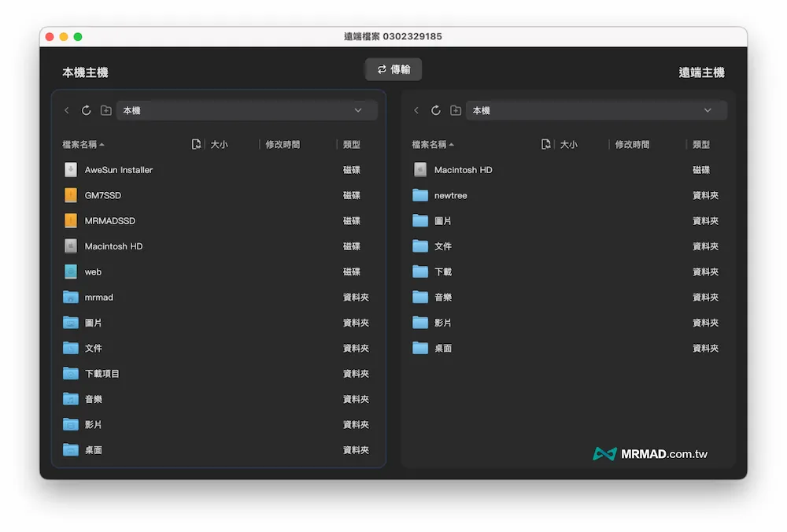Close the 遠端檔案 window
This screenshot has width=787, height=532.
click(50, 37)
